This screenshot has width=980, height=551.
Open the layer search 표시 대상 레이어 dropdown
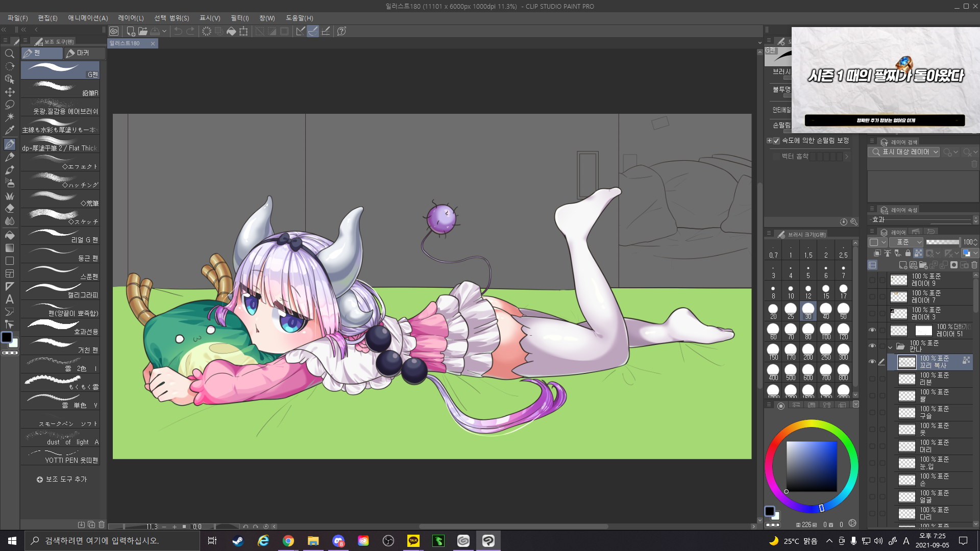(904, 152)
